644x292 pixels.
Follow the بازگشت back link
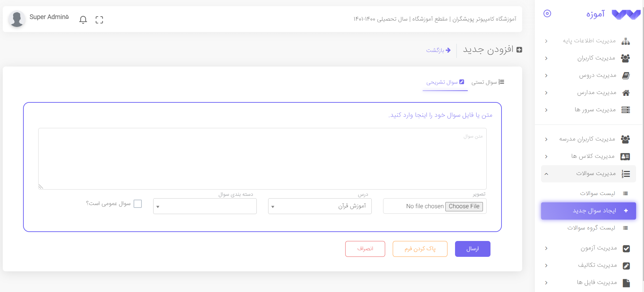(438, 50)
